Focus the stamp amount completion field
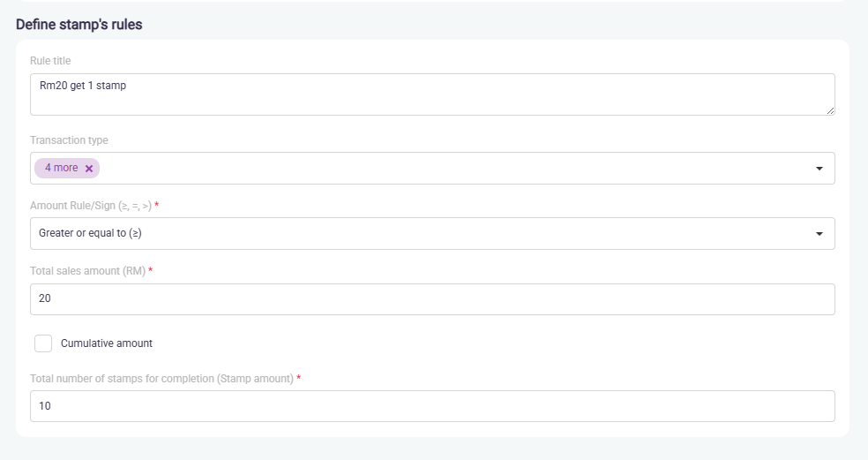 [432, 406]
